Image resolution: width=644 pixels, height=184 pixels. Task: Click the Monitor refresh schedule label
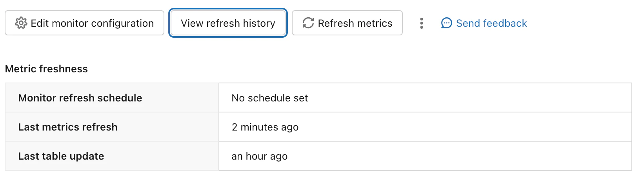(x=80, y=98)
